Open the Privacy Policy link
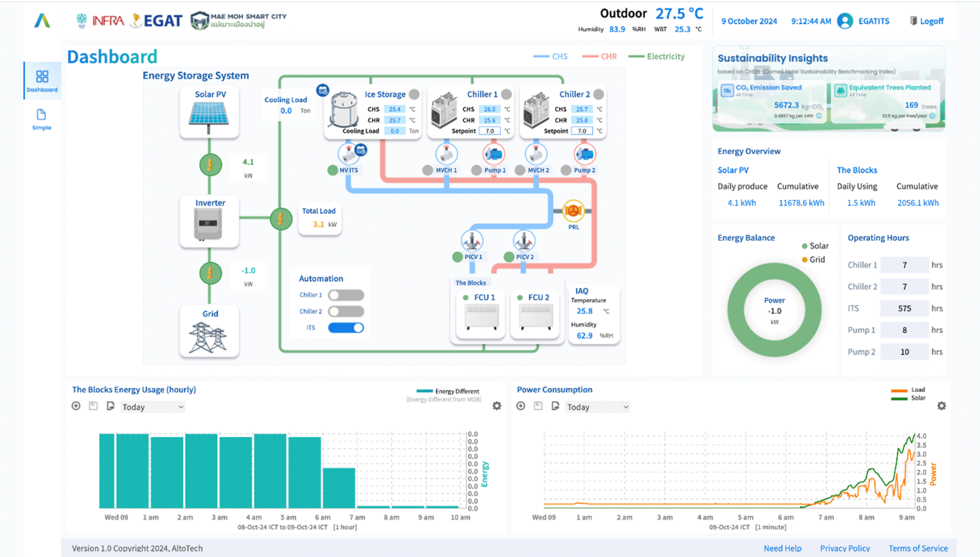 tap(844, 548)
